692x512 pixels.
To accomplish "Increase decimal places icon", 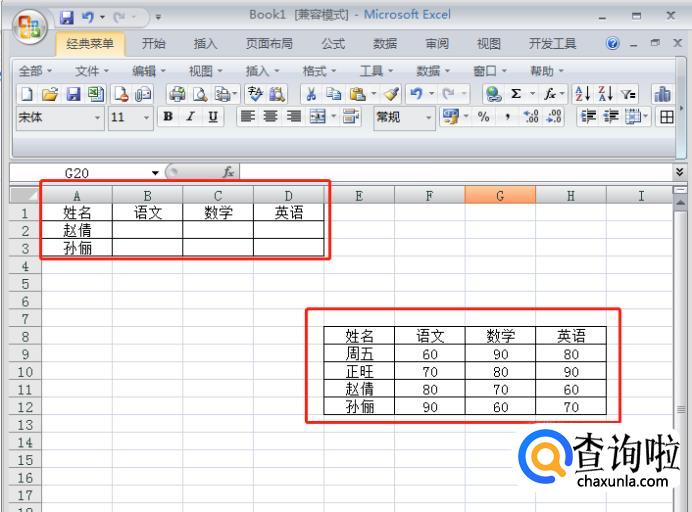I will click(531, 117).
